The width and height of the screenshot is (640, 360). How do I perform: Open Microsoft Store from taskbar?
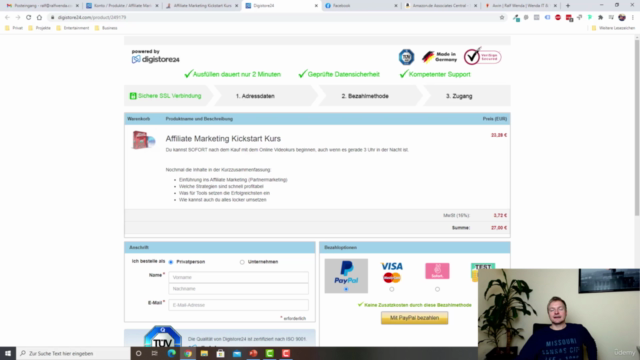click(220, 353)
